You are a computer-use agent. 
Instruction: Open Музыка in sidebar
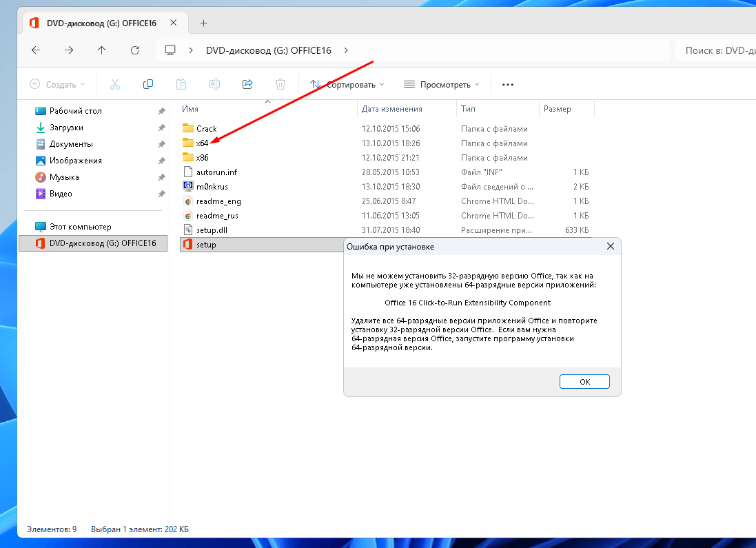click(63, 177)
